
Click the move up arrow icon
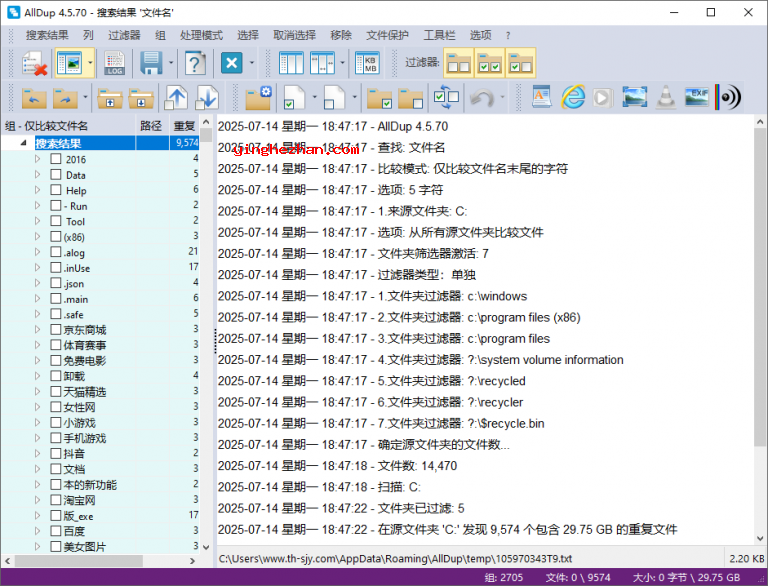pos(176,97)
